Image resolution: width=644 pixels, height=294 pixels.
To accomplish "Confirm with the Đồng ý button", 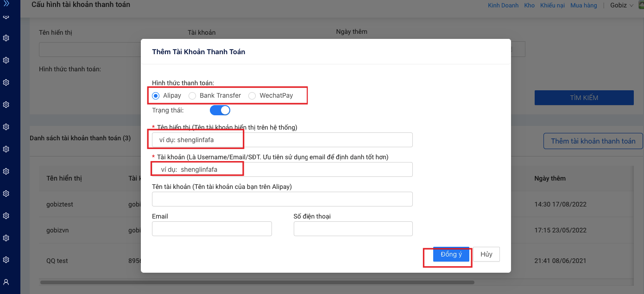I will (x=451, y=254).
